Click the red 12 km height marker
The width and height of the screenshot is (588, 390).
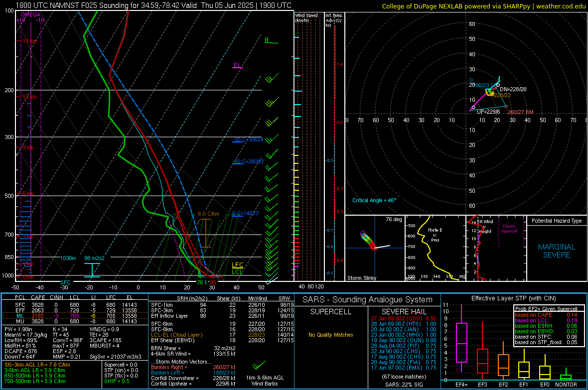click(29, 97)
